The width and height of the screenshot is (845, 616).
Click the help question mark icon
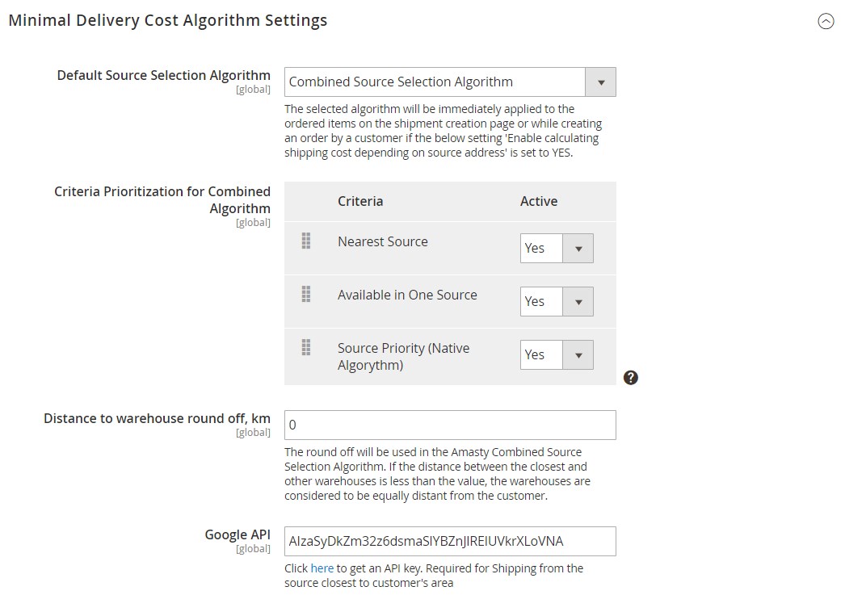tap(630, 378)
